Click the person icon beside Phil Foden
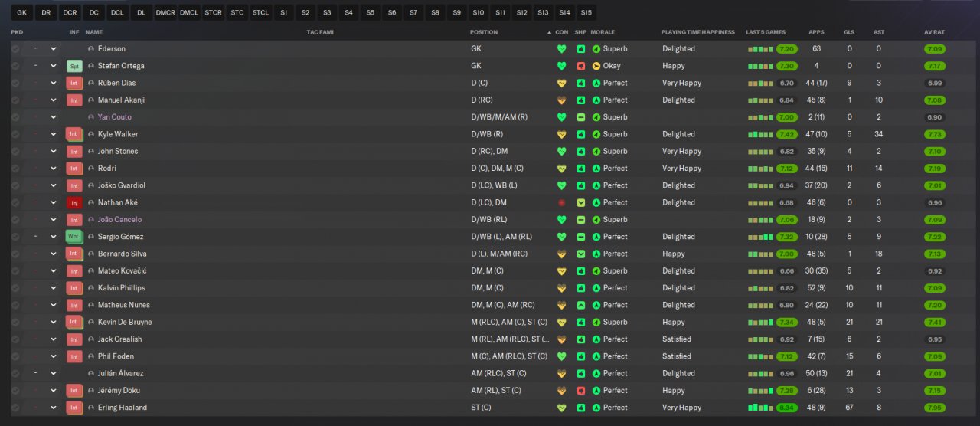The width and height of the screenshot is (980, 426). pyautogui.click(x=92, y=356)
